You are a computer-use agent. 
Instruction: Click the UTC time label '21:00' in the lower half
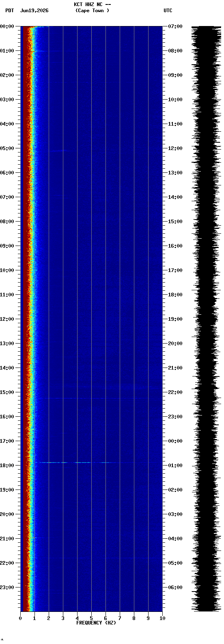click(175, 368)
